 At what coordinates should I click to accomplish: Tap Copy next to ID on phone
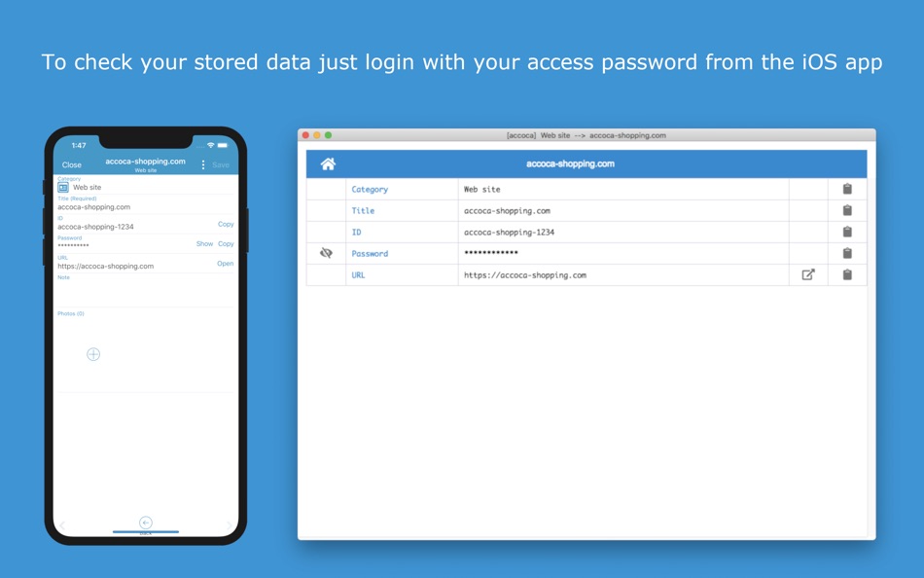[226, 224]
